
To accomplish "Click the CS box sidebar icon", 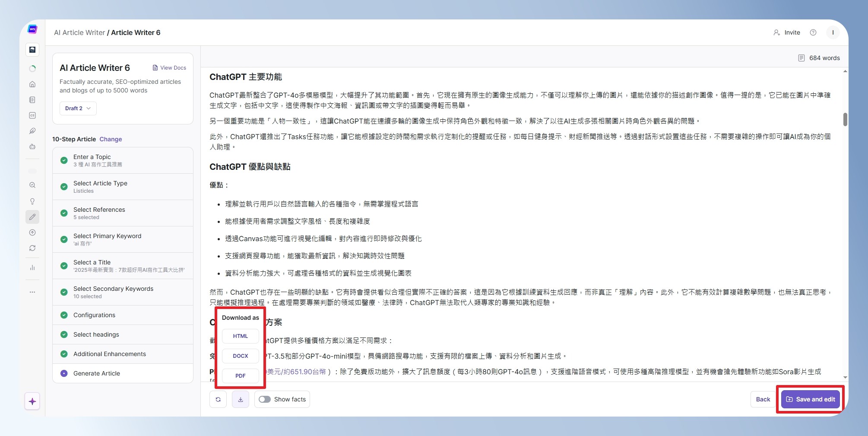I will pos(32,115).
